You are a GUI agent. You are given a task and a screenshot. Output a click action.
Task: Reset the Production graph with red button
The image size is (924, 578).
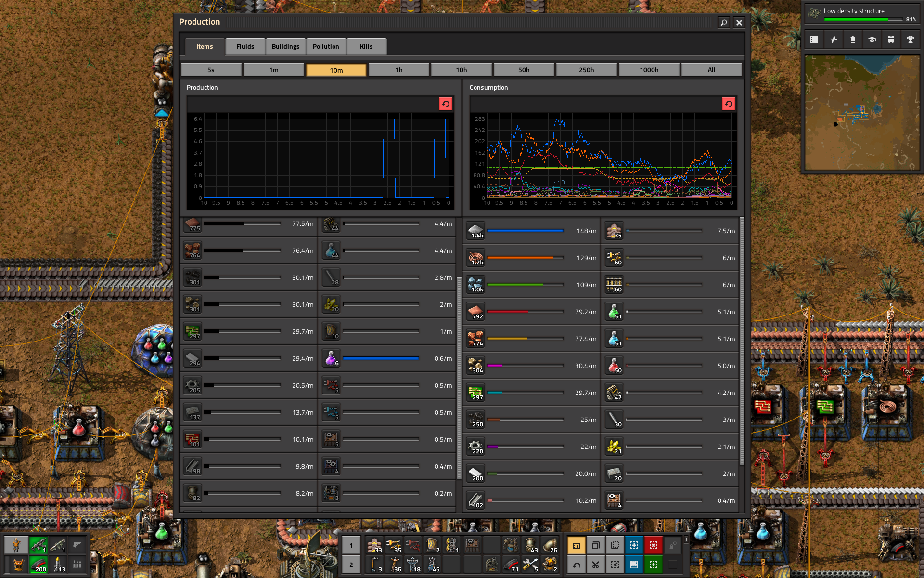click(x=445, y=104)
